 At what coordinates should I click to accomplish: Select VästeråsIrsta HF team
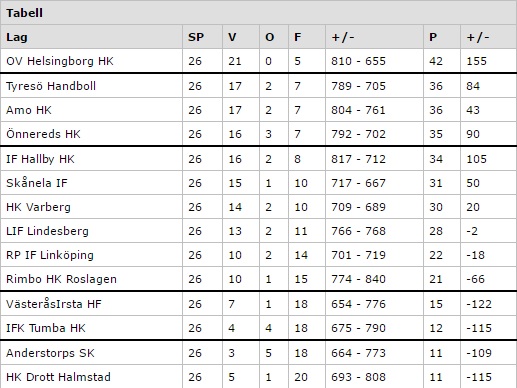coord(54,304)
